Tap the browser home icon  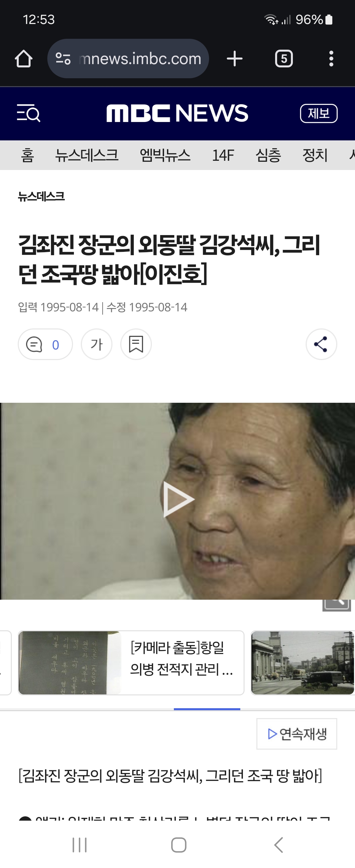[24, 59]
